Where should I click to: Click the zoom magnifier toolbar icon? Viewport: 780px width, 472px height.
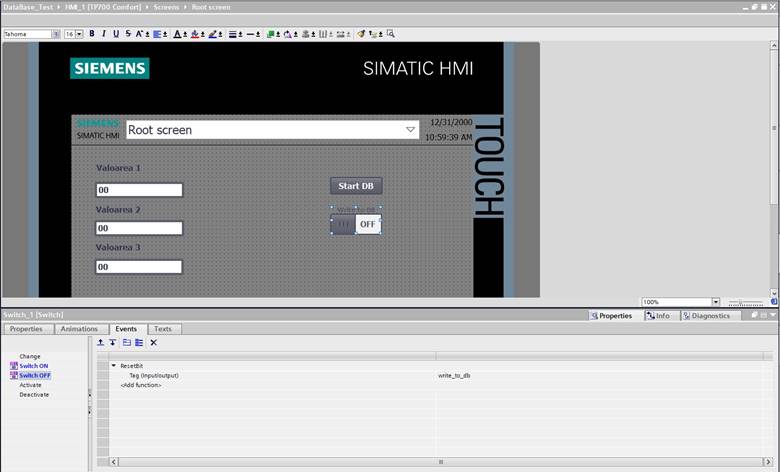point(391,34)
